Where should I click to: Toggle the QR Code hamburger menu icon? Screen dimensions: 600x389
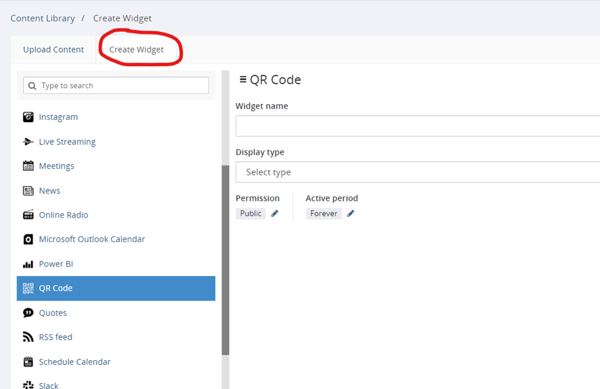point(243,79)
